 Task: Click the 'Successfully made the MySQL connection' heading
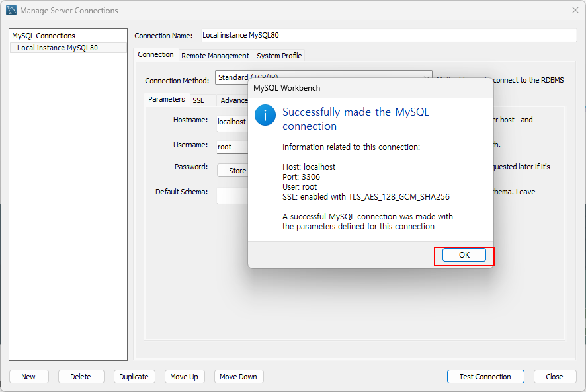356,119
